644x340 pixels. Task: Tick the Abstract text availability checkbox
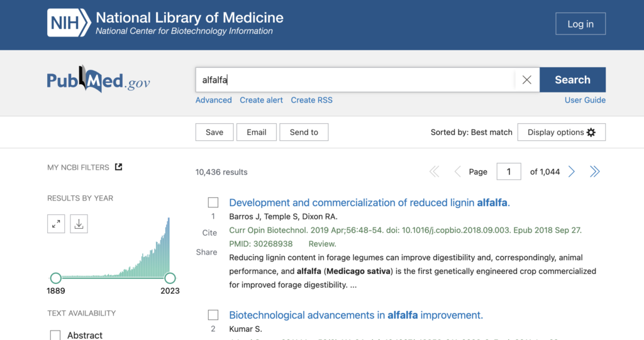tap(55, 335)
